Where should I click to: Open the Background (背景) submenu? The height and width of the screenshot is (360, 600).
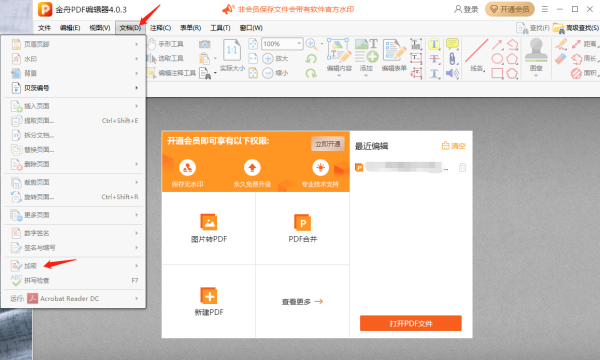(73, 73)
